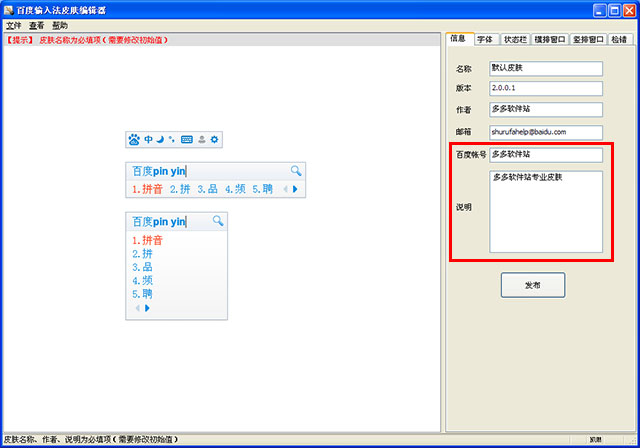Viewport: 640px width, 448px height.
Task: Select candidate 4.频 in horizontal window
Action: [235, 189]
